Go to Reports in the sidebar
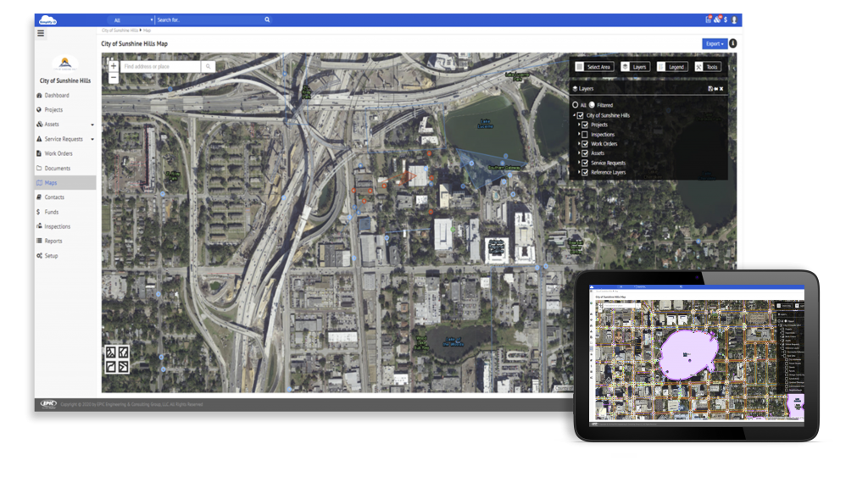Image resolution: width=868 pixels, height=494 pixels. click(x=53, y=241)
